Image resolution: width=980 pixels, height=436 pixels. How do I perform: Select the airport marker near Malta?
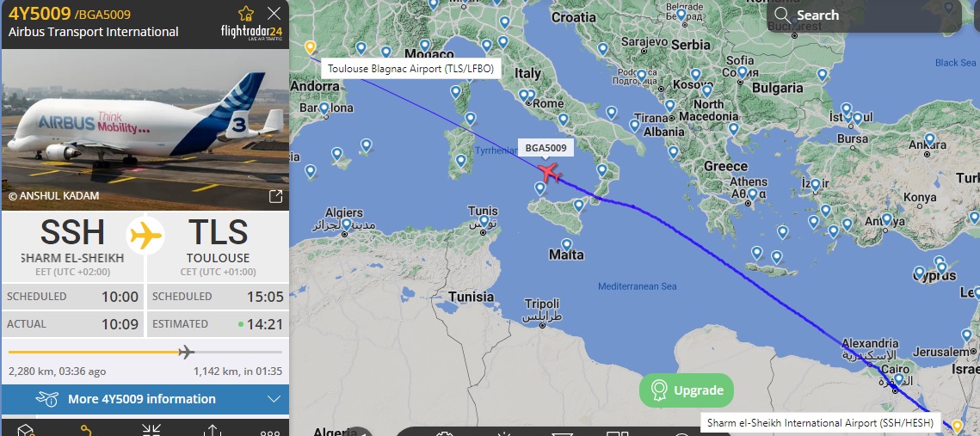click(x=566, y=244)
